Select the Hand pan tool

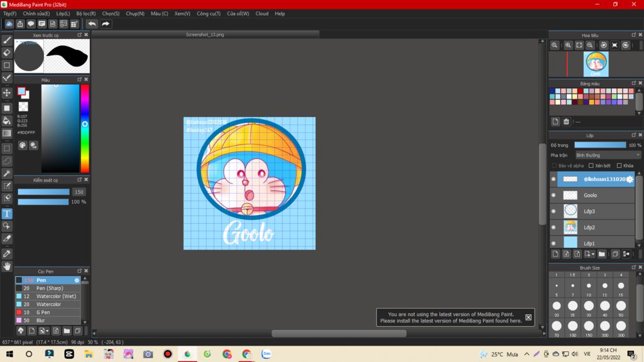click(x=7, y=266)
